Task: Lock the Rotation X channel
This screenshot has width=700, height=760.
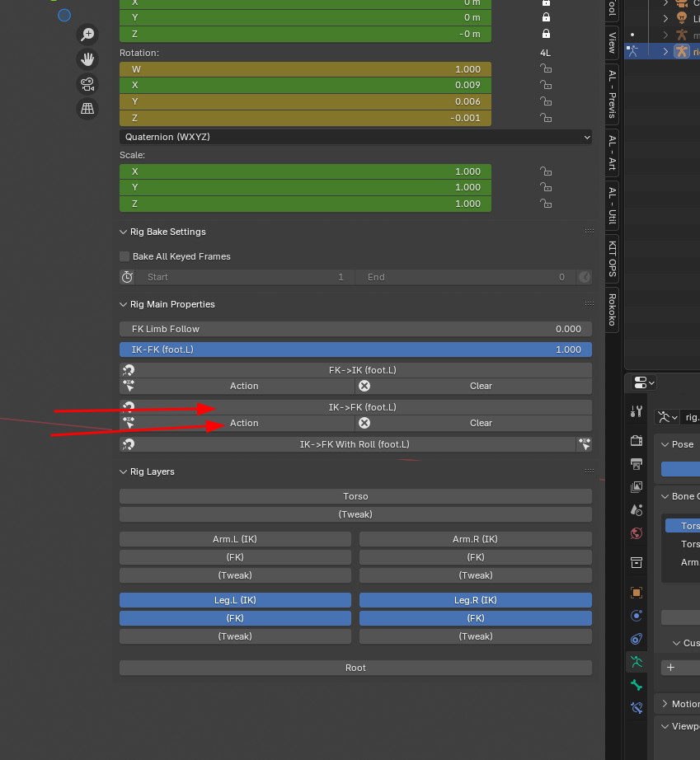Action: click(x=546, y=85)
